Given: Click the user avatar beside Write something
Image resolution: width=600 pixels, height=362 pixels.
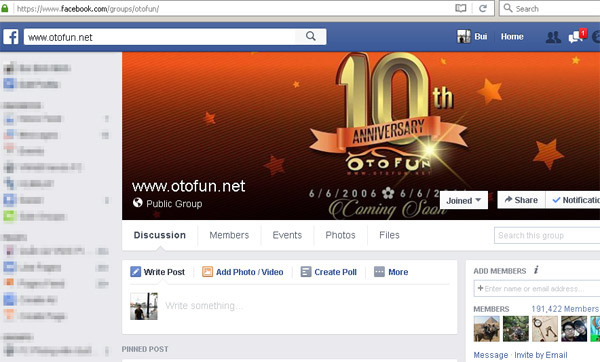Looking at the screenshot, I should pos(144,306).
